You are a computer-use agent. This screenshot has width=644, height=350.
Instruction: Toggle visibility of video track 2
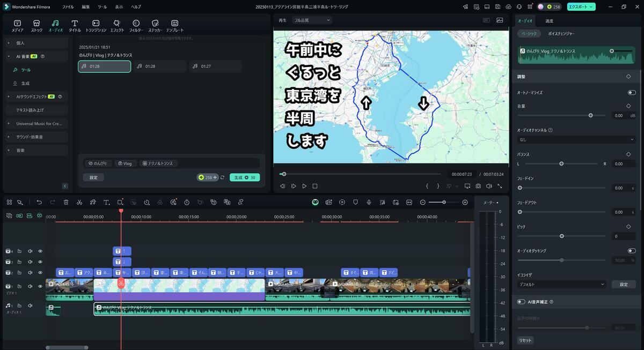(40, 272)
